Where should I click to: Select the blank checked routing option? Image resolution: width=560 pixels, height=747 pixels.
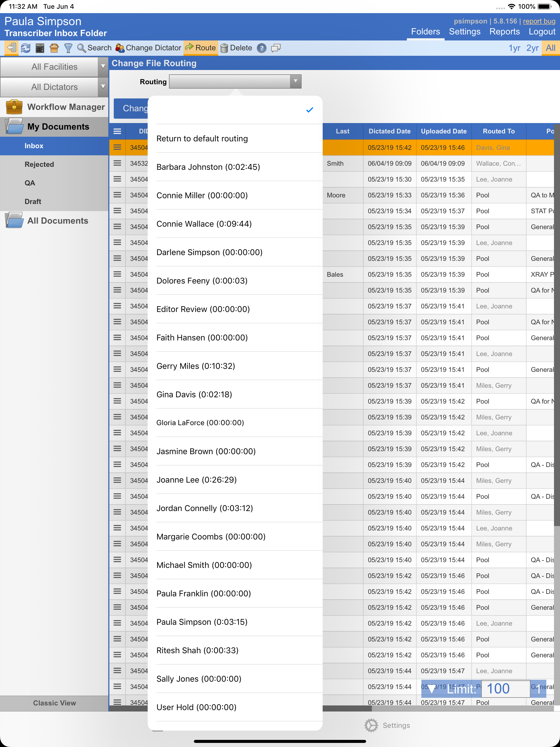pos(235,110)
